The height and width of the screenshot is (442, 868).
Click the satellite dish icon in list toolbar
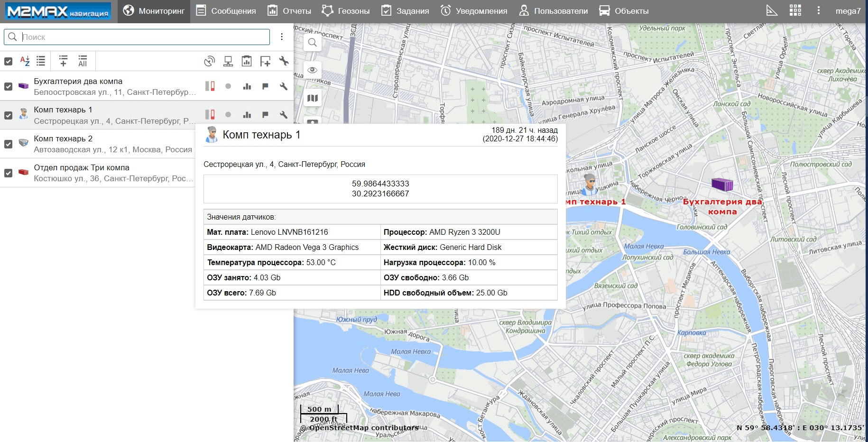pyautogui.click(x=209, y=61)
